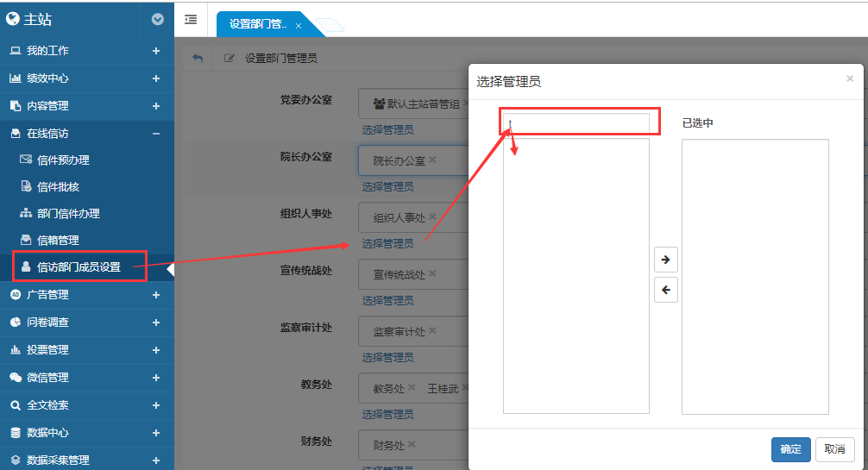868x470 pixels.
Task: Open 信箱管理 in sidebar
Action: (58, 240)
